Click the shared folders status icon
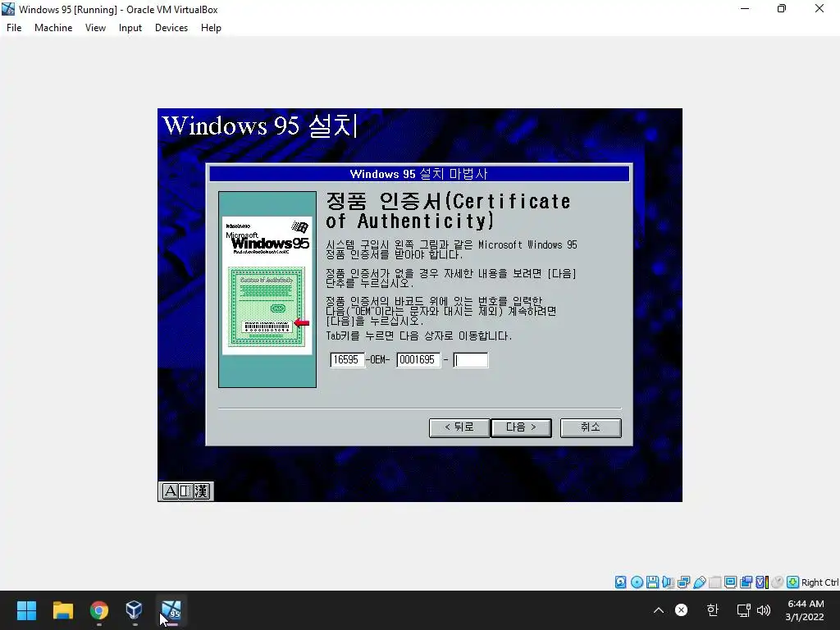 [x=714, y=582]
